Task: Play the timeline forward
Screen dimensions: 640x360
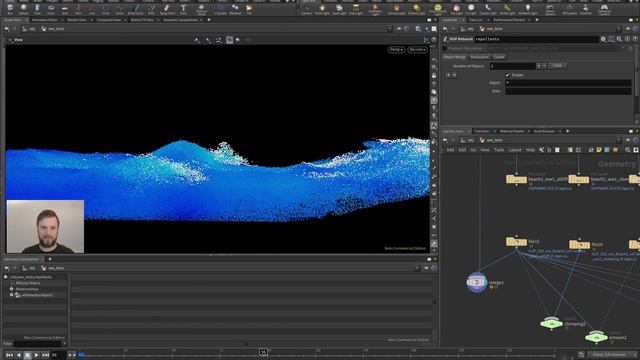Action: 36,355
